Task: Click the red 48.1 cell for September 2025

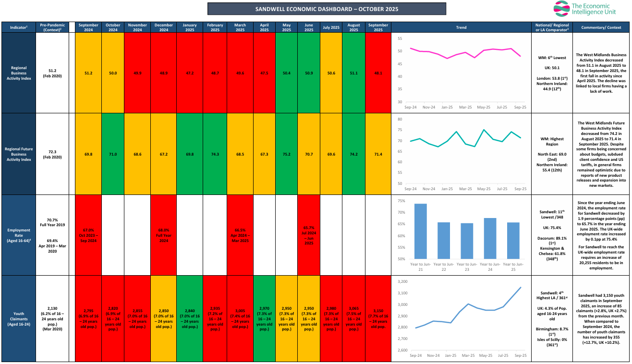Action: [x=378, y=73]
